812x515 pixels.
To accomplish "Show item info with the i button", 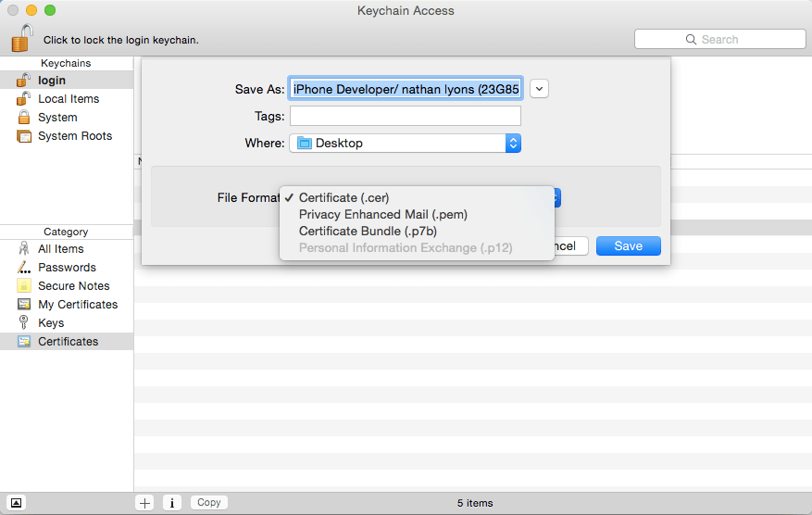I will click(172, 503).
